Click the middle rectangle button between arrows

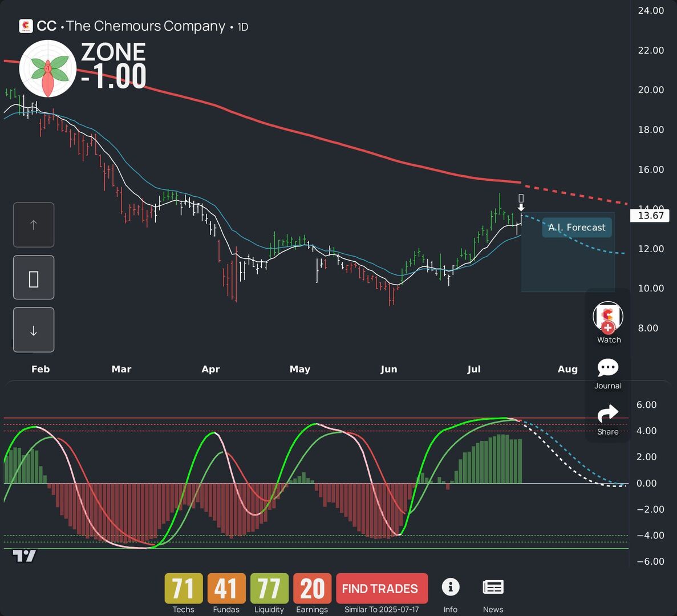[34, 278]
